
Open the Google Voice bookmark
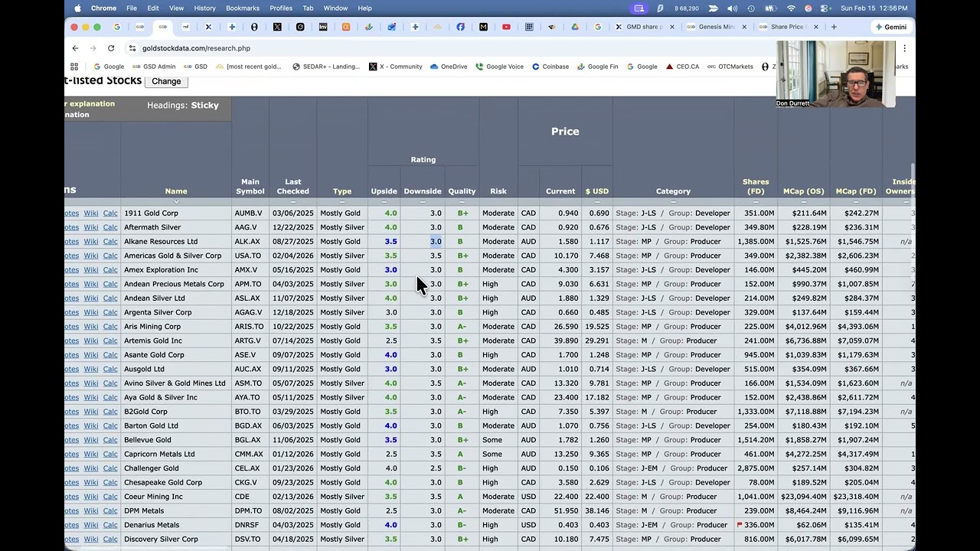point(499,67)
